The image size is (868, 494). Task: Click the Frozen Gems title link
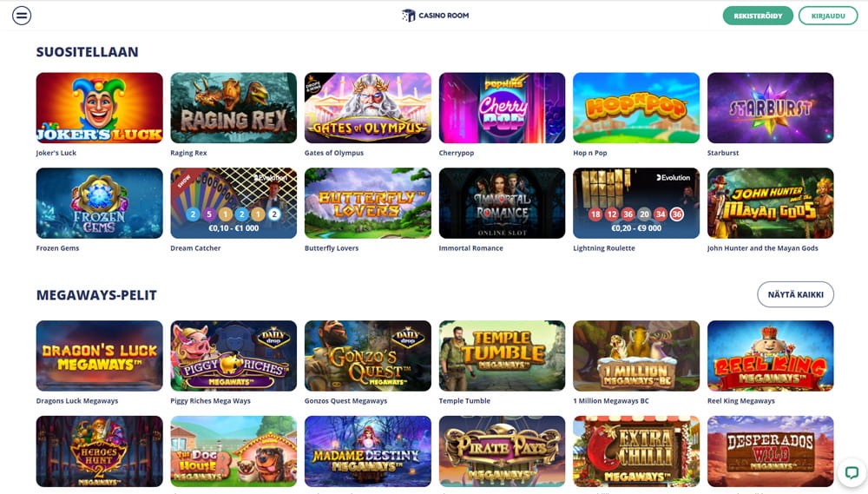pos(57,248)
